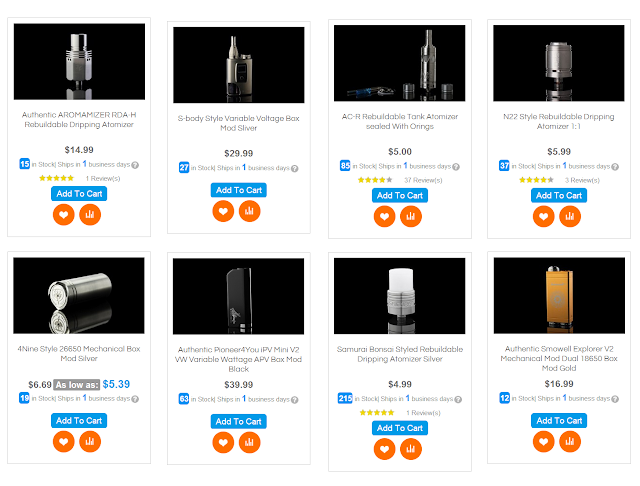Heart icon for Smowell Explorer V2 Mod

pos(544,442)
